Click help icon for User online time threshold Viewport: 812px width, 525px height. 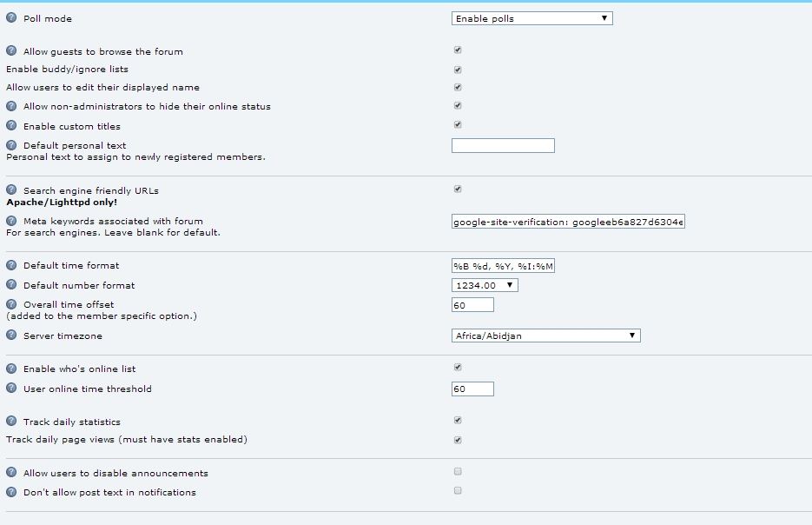tap(11, 389)
